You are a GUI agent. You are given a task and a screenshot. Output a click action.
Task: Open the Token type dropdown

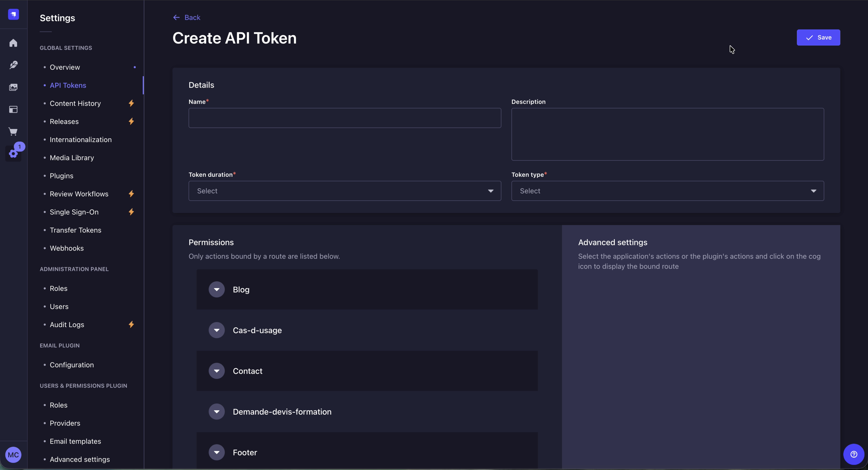point(667,191)
